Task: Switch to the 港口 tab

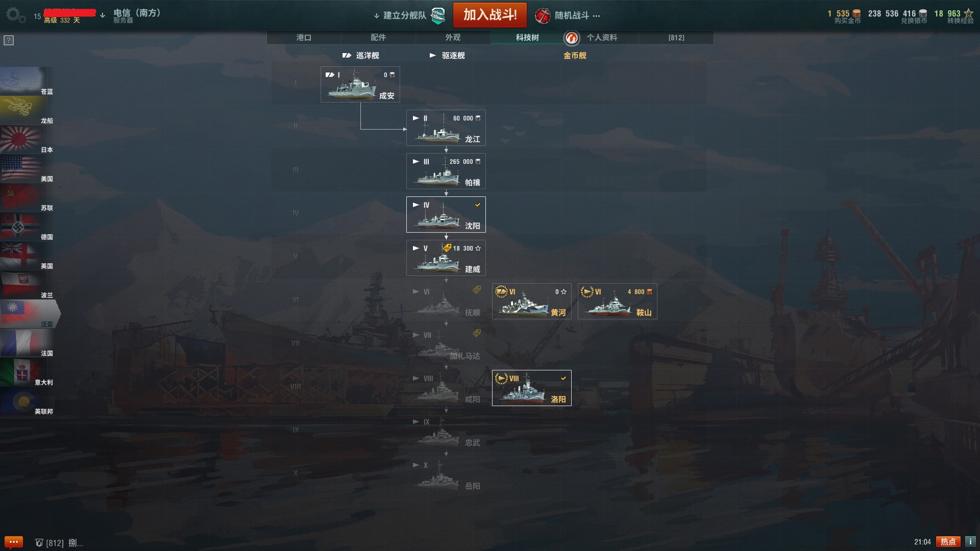Action: [304, 37]
